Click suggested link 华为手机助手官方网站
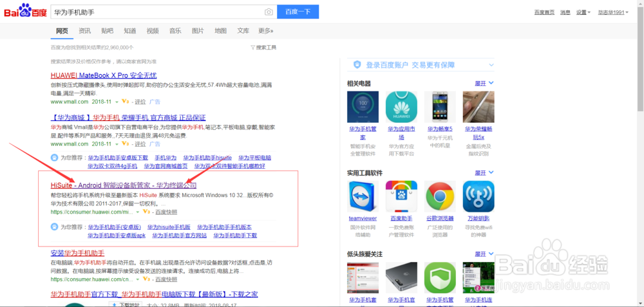This screenshot has width=644, height=307. coord(180,236)
